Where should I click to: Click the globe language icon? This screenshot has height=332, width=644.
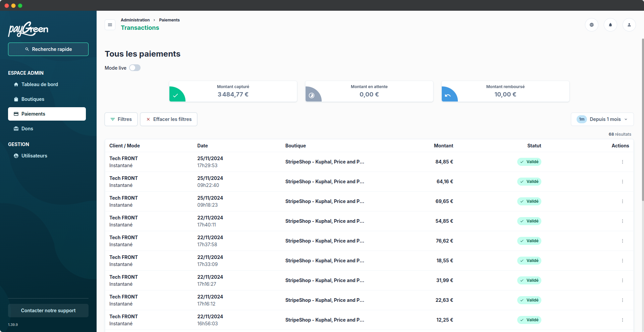tap(591, 24)
